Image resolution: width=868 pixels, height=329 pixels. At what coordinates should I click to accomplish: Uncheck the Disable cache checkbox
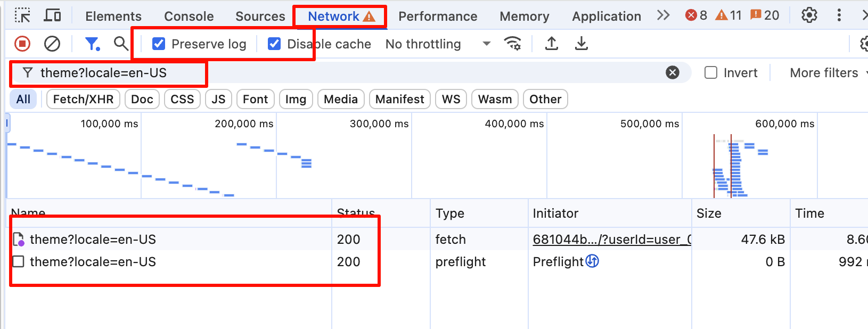point(274,44)
